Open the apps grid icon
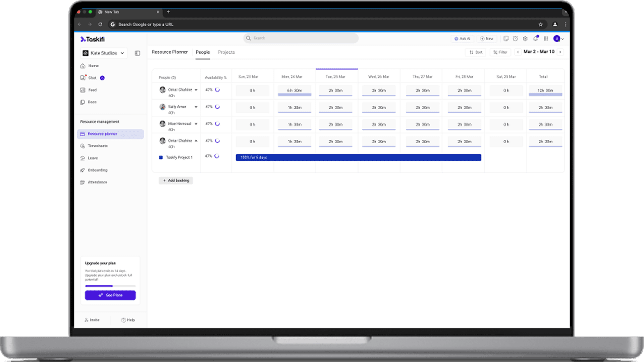The image size is (644, 362). point(546,39)
